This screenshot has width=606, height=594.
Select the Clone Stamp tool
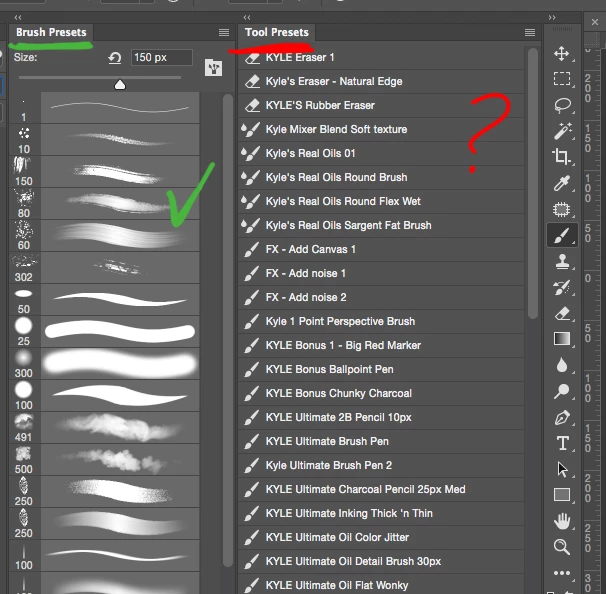[x=562, y=262]
